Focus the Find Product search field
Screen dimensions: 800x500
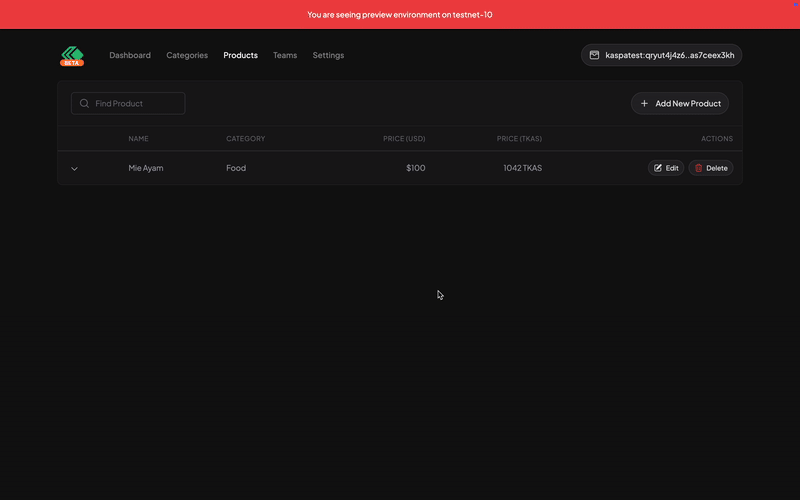point(136,103)
